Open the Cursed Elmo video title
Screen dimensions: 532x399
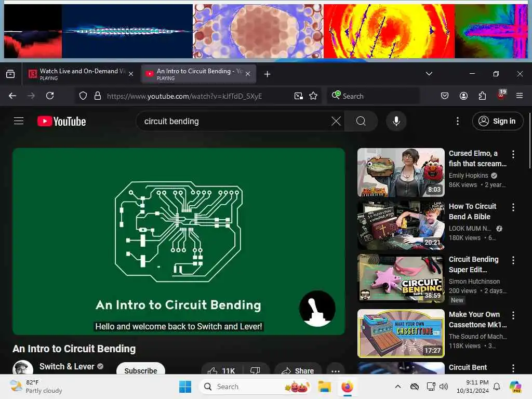click(478, 158)
